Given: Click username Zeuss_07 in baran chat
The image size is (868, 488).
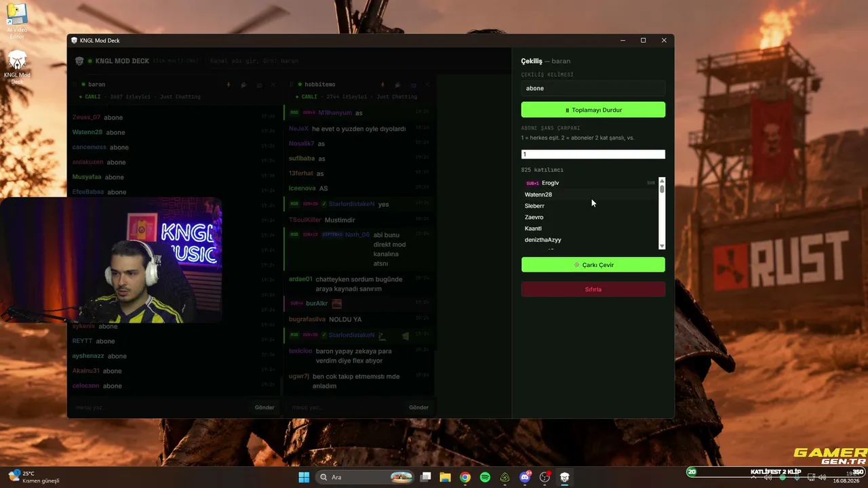Looking at the screenshot, I should tap(87, 117).
